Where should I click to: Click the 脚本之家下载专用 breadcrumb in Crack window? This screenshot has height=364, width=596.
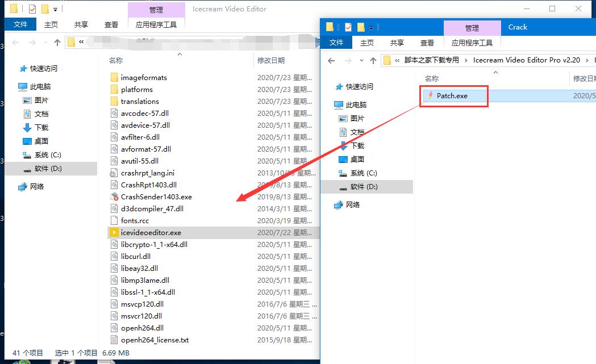click(x=431, y=60)
